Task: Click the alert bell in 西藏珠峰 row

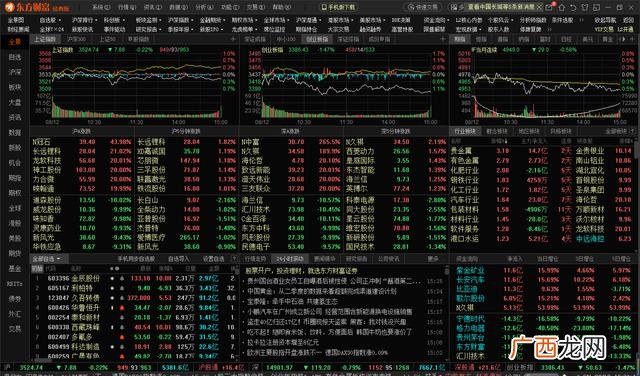Action: point(122,327)
